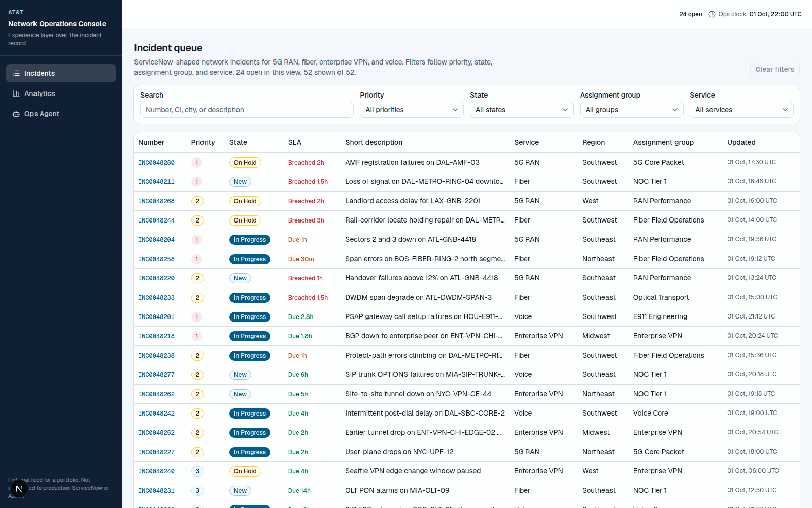Open the round N dev tools badge
Viewport: 812px width, 508px height.
19,489
